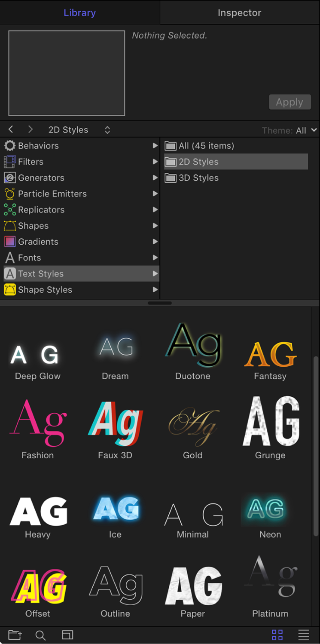Click the new folder icon in bottom bar
This screenshot has width=320, height=644.
tap(15, 635)
